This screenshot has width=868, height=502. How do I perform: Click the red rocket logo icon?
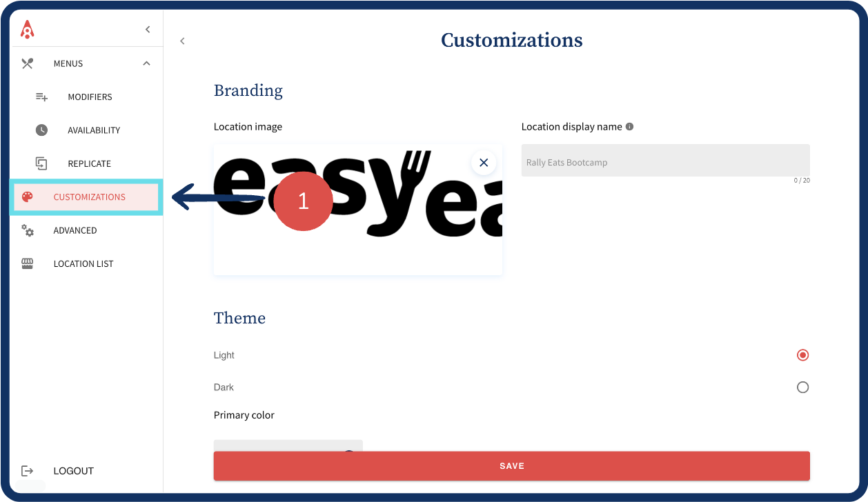coord(27,29)
